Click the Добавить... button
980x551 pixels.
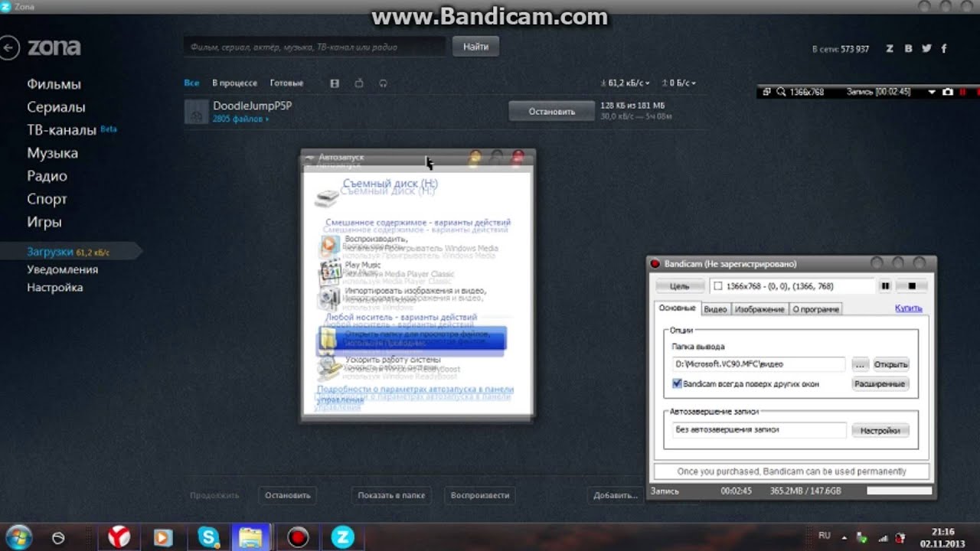click(615, 495)
